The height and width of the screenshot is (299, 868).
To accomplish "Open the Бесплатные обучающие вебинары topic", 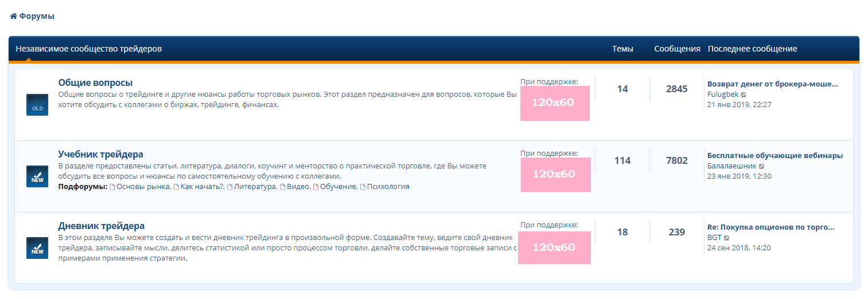I will pos(774,155).
